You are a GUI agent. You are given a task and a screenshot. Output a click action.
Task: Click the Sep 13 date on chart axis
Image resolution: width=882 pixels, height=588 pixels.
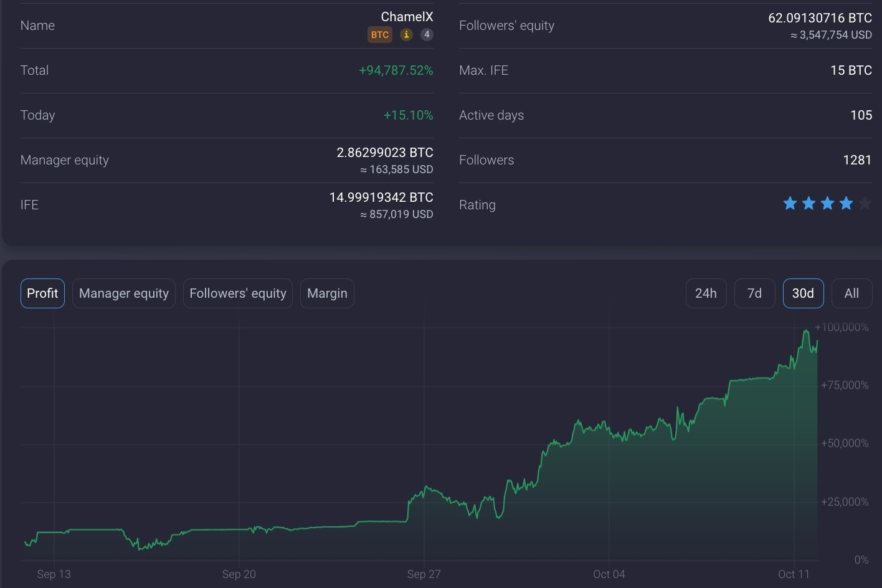point(54,574)
